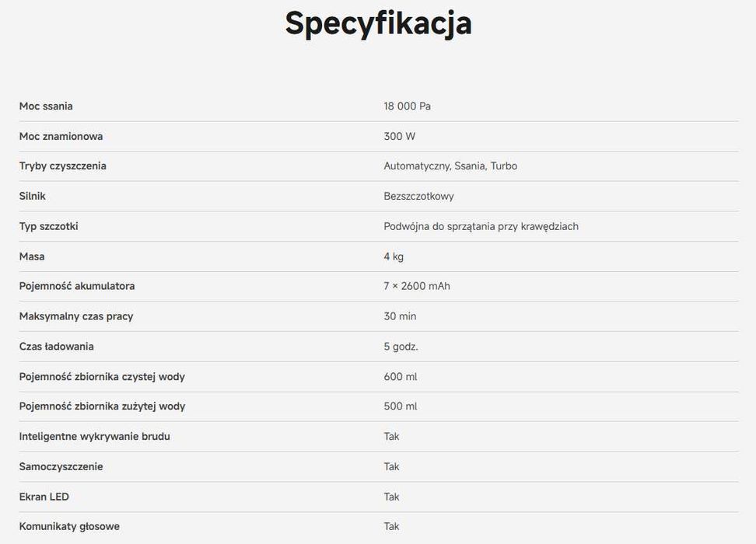Click the Specyfikacja heading

tap(378, 23)
